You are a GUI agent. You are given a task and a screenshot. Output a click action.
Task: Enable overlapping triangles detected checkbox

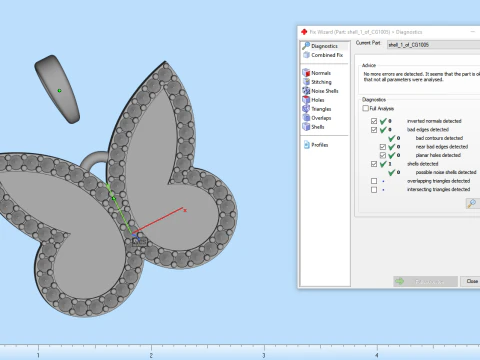point(374,181)
